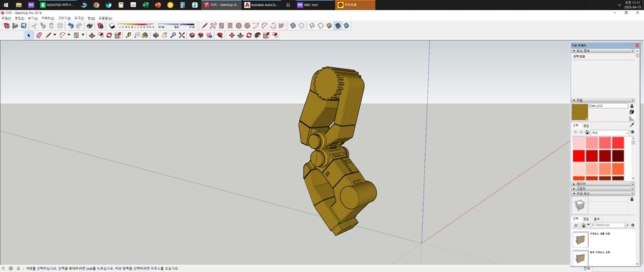Enable Wireframe face style
Screen dimensions: 644x272
(x=312, y=26)
